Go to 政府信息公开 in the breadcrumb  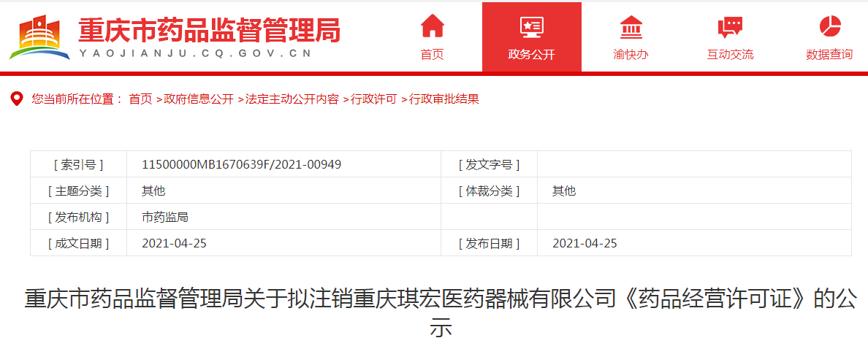click(x=199, y=99)
